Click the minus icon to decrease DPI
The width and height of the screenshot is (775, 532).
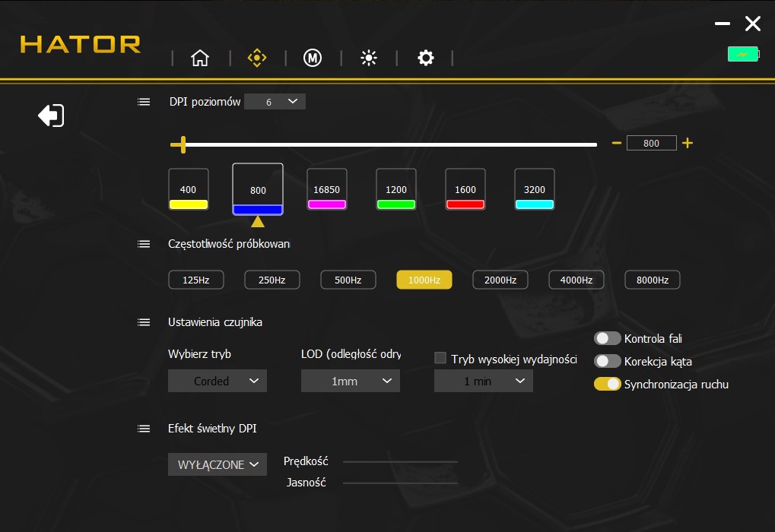617,143
